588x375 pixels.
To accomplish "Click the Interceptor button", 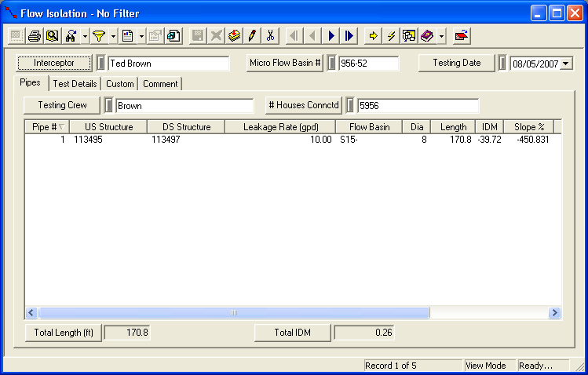I will click(x=54, y=63).
